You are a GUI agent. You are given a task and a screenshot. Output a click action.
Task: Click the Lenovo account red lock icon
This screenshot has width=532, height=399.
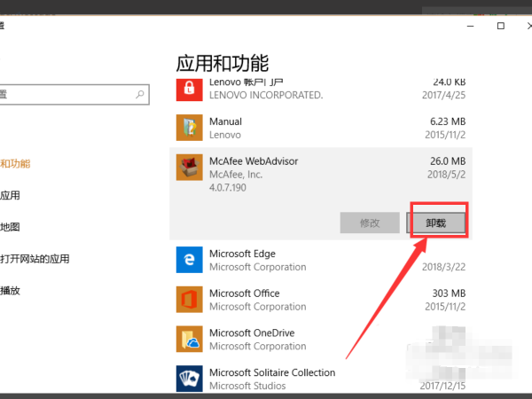[x=190, y=90]
